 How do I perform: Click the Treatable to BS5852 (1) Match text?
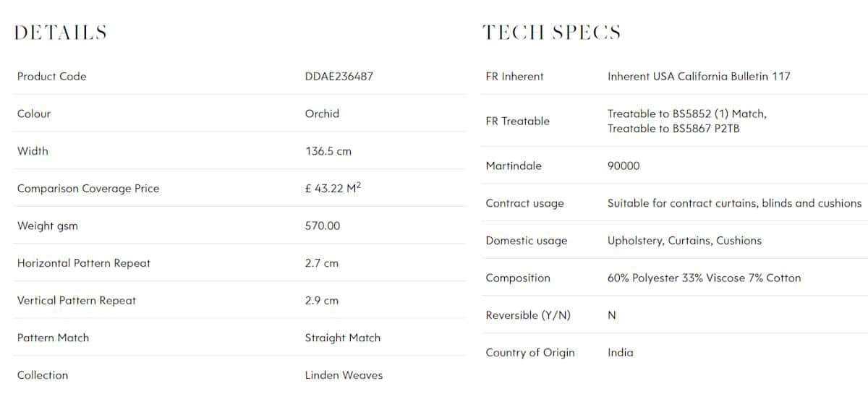pyautogui.click(x=687, y=114)
